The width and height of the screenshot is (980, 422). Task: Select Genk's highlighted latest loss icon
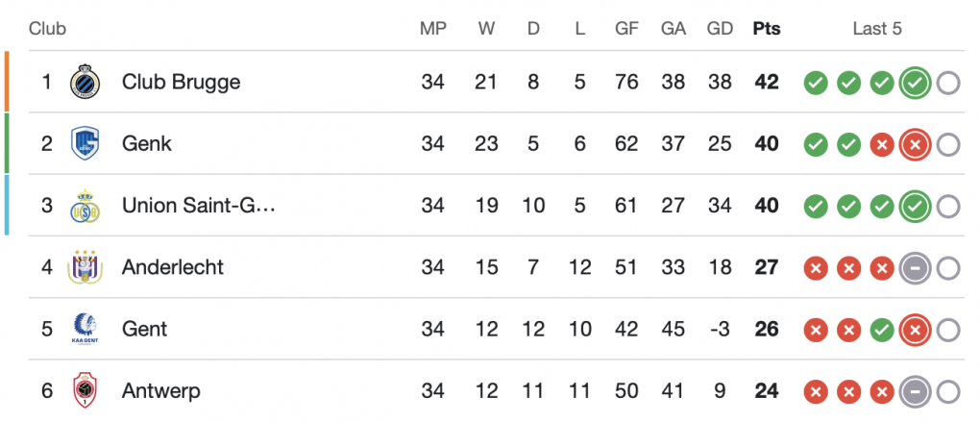tap(915, 144)
